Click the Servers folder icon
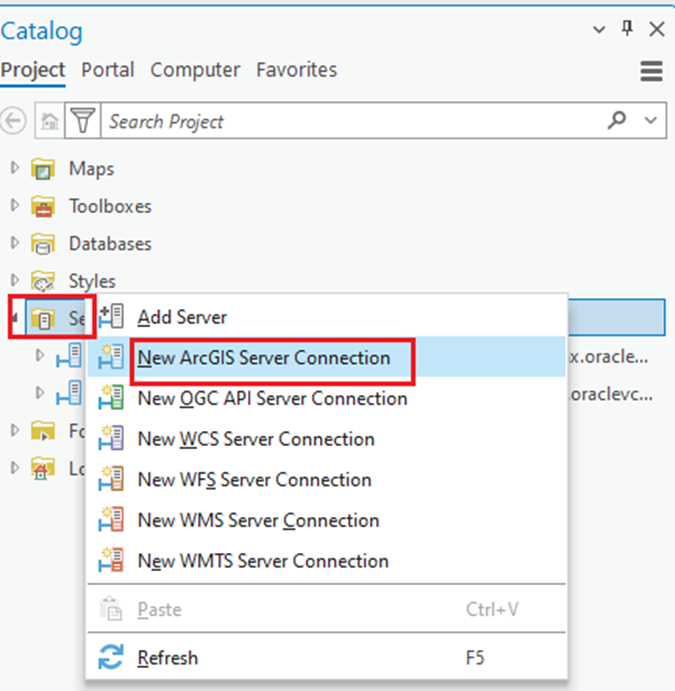This screenshot has height=691, width=675. pyautogui.click(x=43, y=318)
